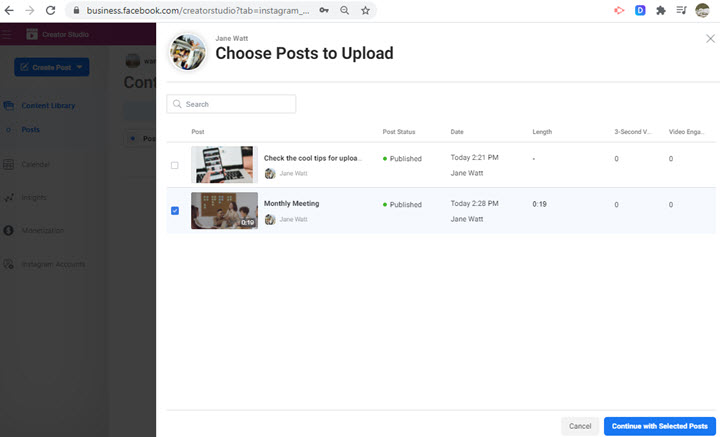Click the Calendar icon in the sidebar
This screenshot has width=720, height=437.
[8, 164]
